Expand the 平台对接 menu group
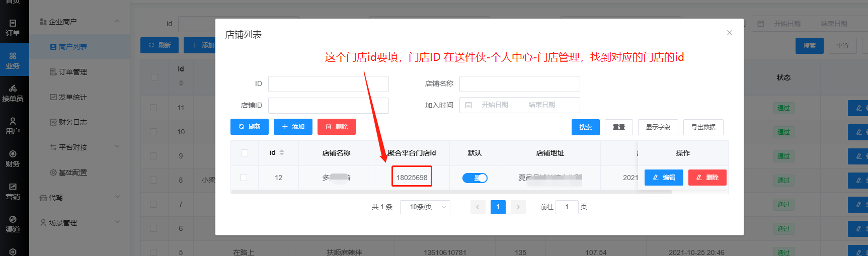Image resolution: width=868 pixels, height=256 pixels. (80, 147)
